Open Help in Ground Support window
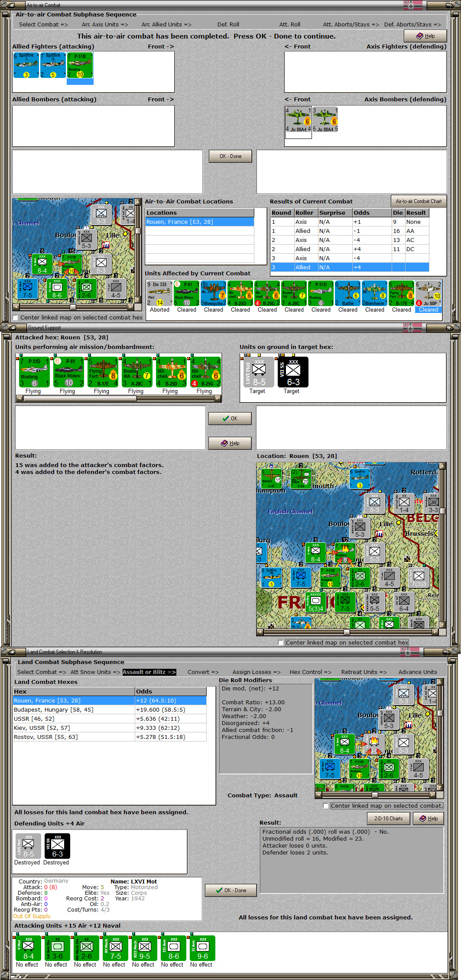Viewport: 461px width, 980px height. click(x=230, y=443)
